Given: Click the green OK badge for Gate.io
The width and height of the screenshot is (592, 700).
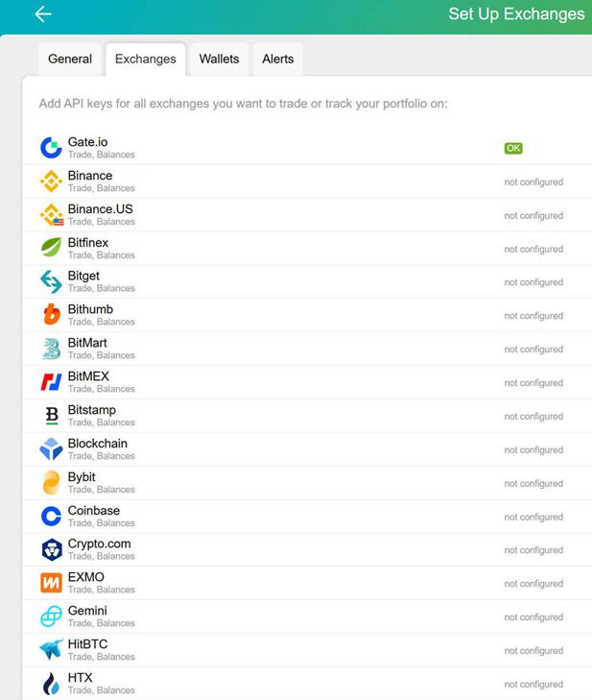Looking at the screenshot, I should pyautogui.click(x=513, y=148).
